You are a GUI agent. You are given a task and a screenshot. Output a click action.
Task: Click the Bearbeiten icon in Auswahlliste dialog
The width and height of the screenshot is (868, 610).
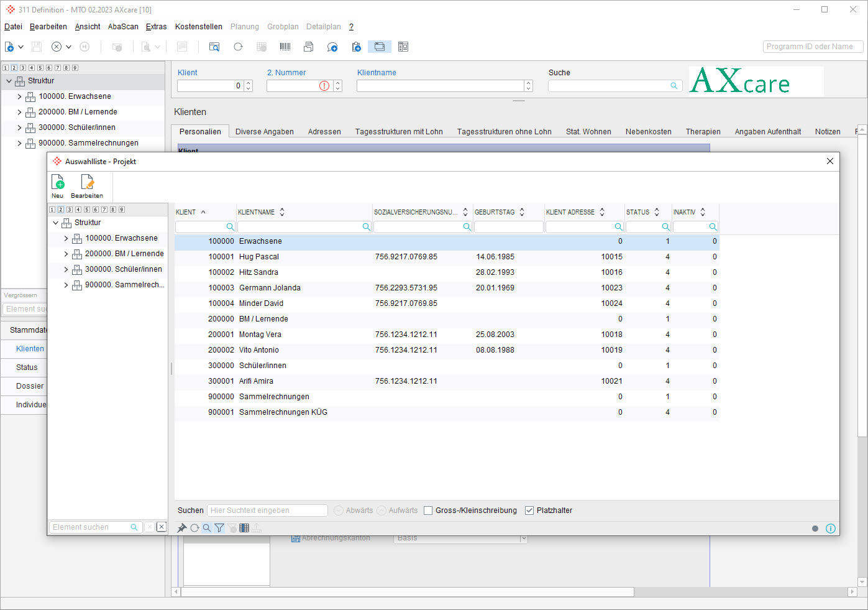(x=87, y=182)
